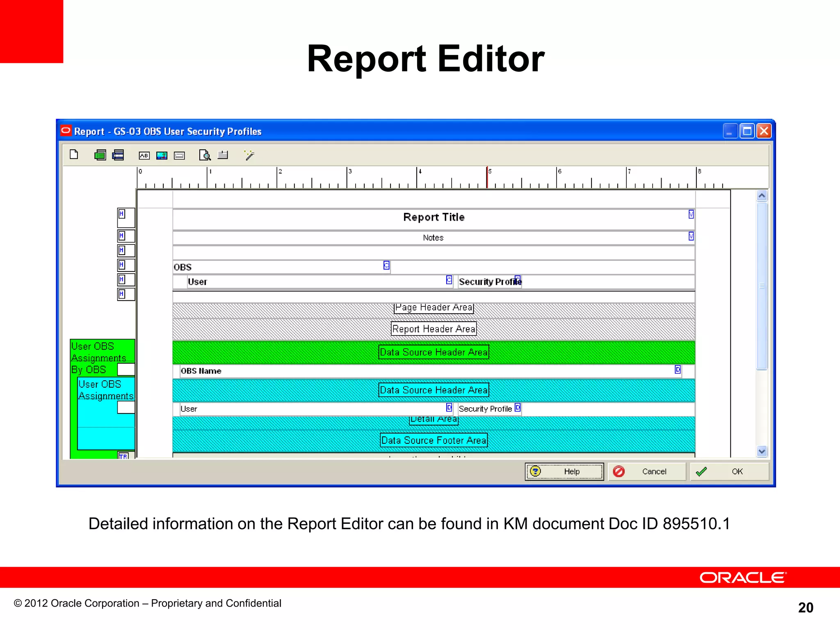Launch the report wizard wand icon

pyautogui.click(x=249, y=155)
